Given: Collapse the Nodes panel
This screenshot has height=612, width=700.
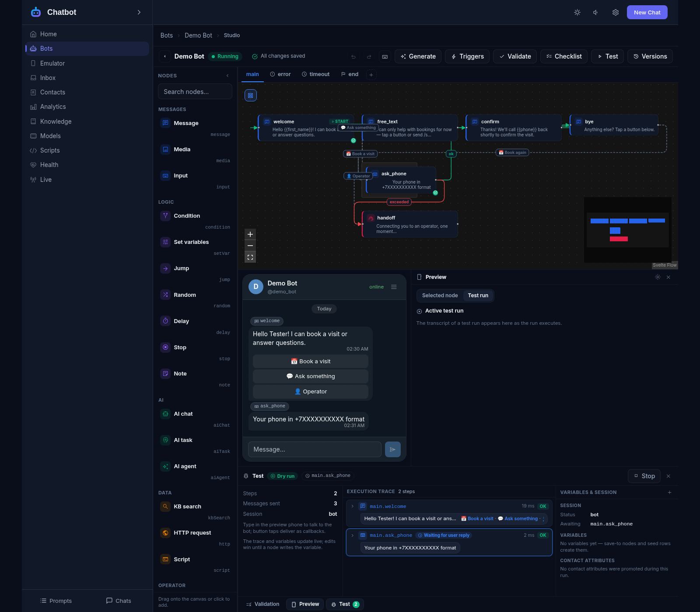Looking at the screenshot, I should pyautogui.click(x=227, y=76).
